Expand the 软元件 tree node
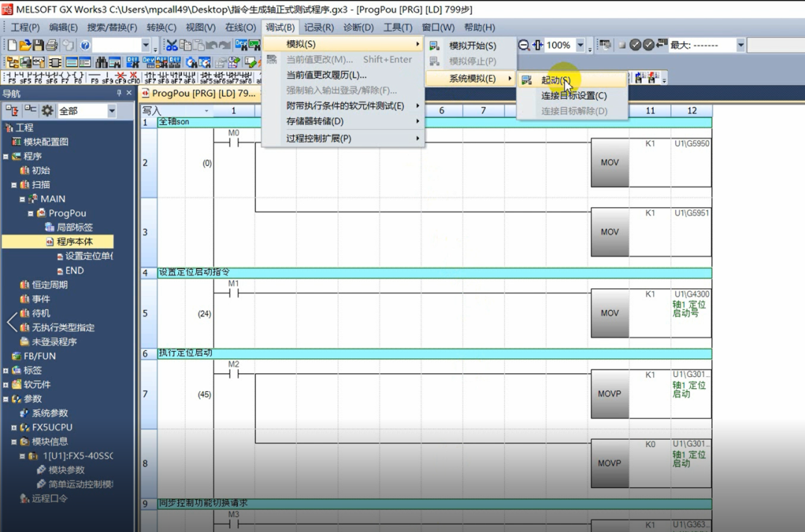 6,384
